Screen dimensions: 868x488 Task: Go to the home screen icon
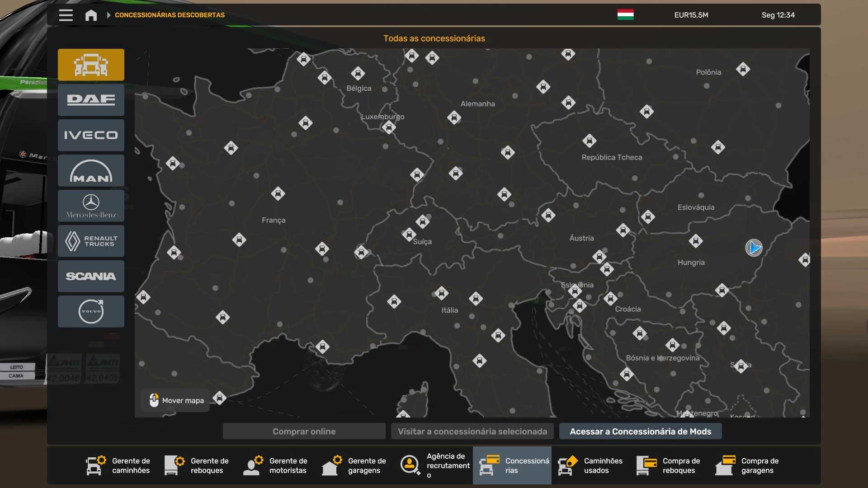click(91, 15)
